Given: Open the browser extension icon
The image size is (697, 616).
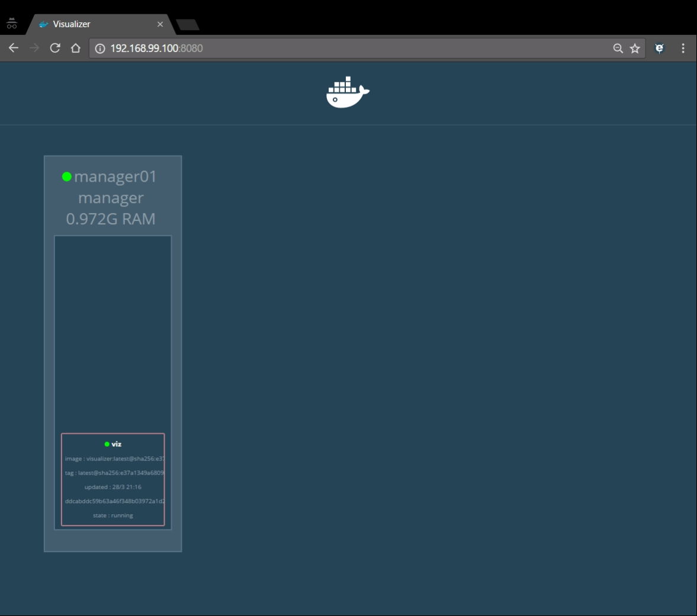Looking at the screenshot, I should point(659,49).
